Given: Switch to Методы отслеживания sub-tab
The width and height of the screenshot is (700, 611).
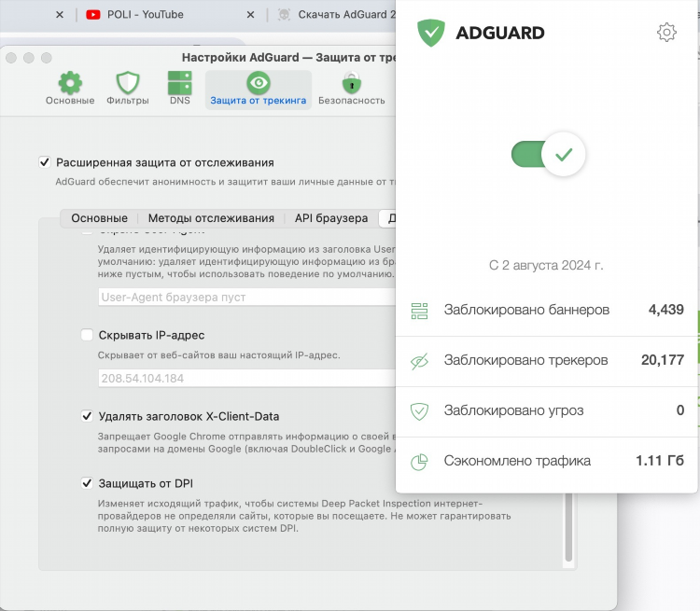Looking at the screenshot, I should pyautogui.click(x=211, y=217).
